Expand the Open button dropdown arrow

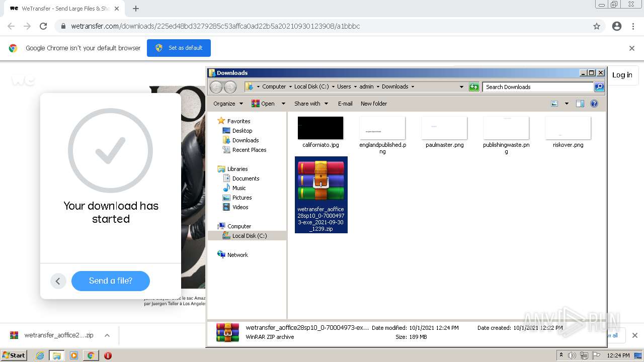click(283, 104)
